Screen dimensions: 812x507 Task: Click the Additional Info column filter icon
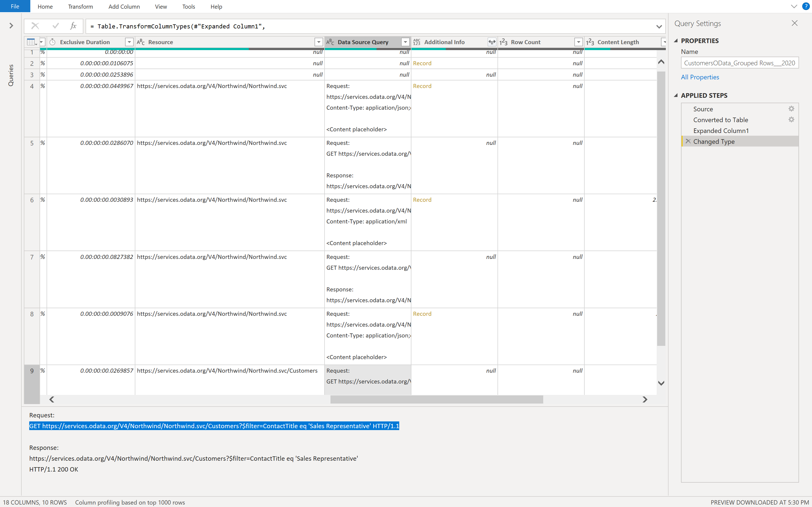point(491,41)
